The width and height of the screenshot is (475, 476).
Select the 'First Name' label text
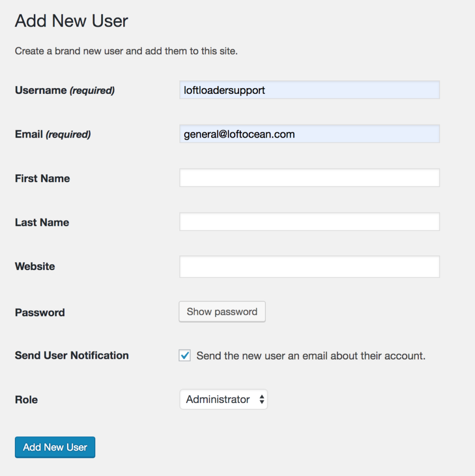coord(42,178)
